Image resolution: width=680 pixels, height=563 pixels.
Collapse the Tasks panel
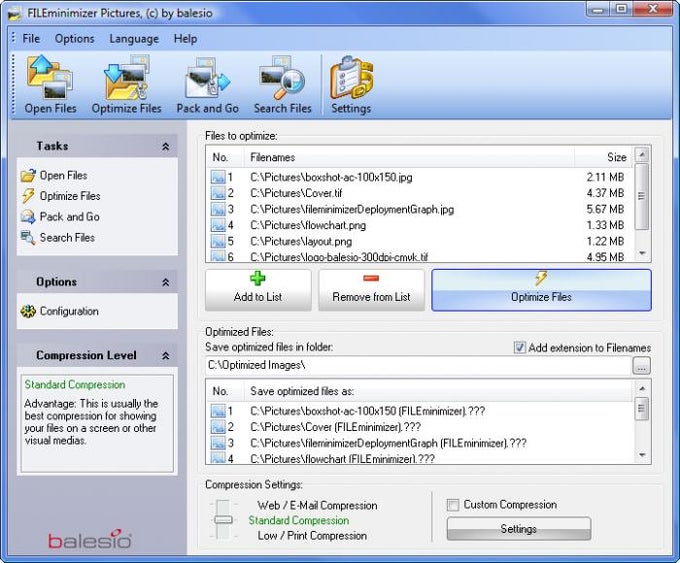click(x=165, y=147)
